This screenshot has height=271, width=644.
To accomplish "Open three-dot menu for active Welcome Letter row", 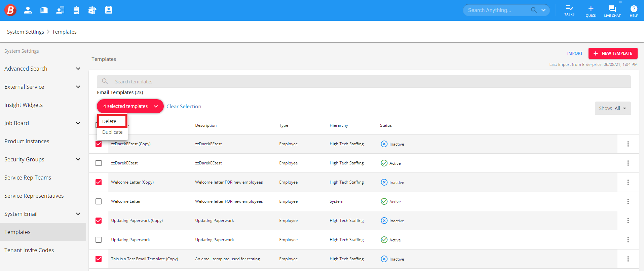I will click(x=628, y=201).
